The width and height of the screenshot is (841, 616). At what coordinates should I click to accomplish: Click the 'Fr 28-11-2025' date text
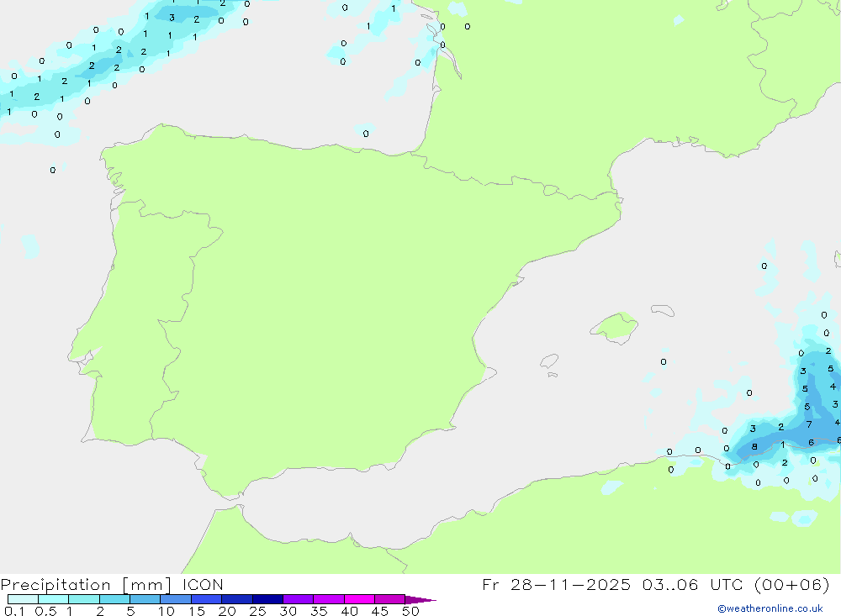pos(556,584)
